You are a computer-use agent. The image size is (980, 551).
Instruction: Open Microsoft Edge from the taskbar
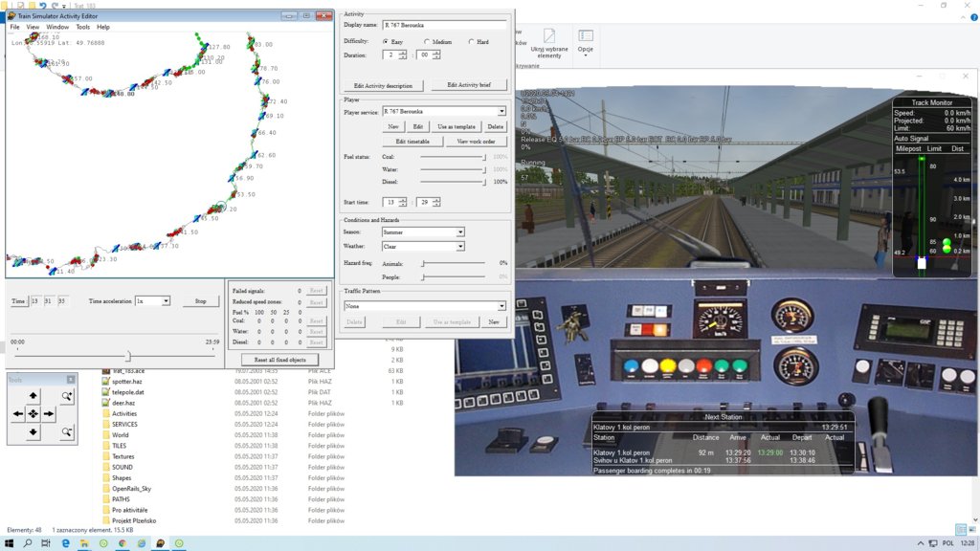[x=66, y=543]
